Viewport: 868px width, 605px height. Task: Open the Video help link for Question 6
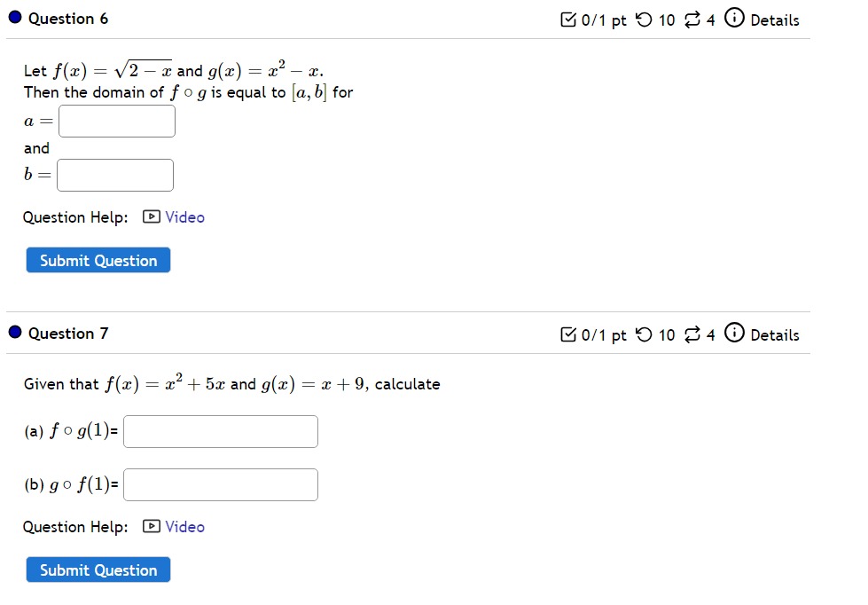pyautogui.click(x=184, y=216)
